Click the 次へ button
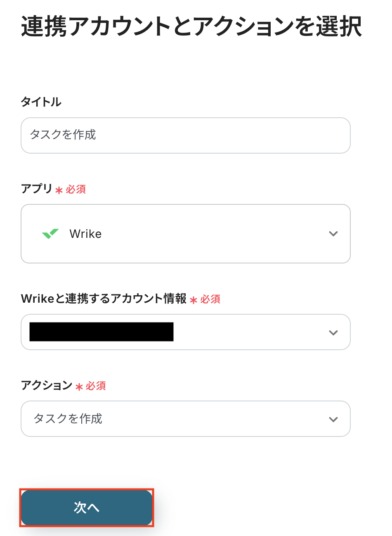This screenshot has width=392, height=536. 87,508
